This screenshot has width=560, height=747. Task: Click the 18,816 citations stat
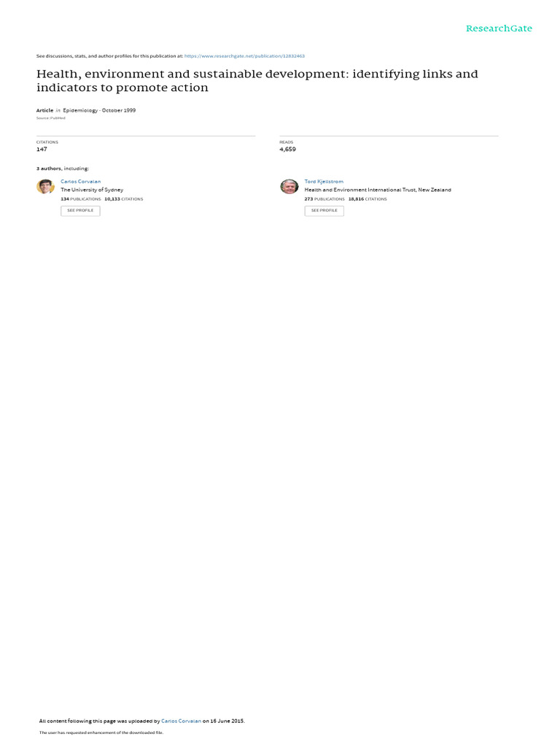tap(367, 199)
